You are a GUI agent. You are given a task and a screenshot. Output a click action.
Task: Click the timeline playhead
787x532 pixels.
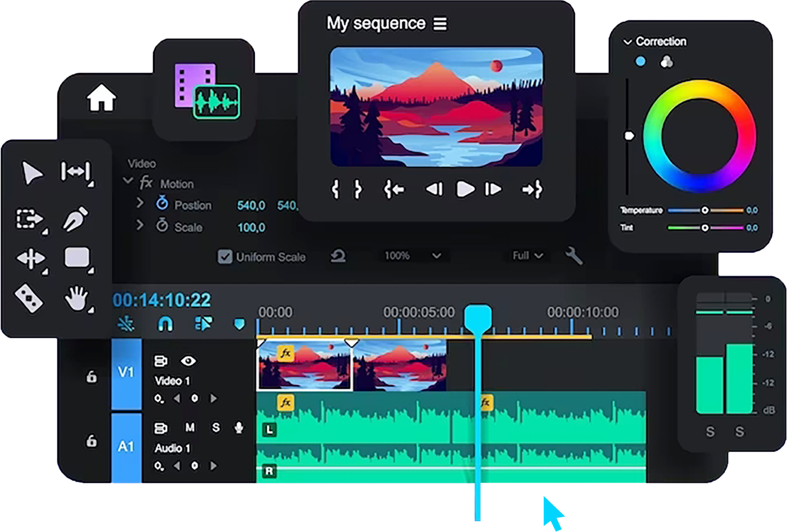tap(478, 318)
